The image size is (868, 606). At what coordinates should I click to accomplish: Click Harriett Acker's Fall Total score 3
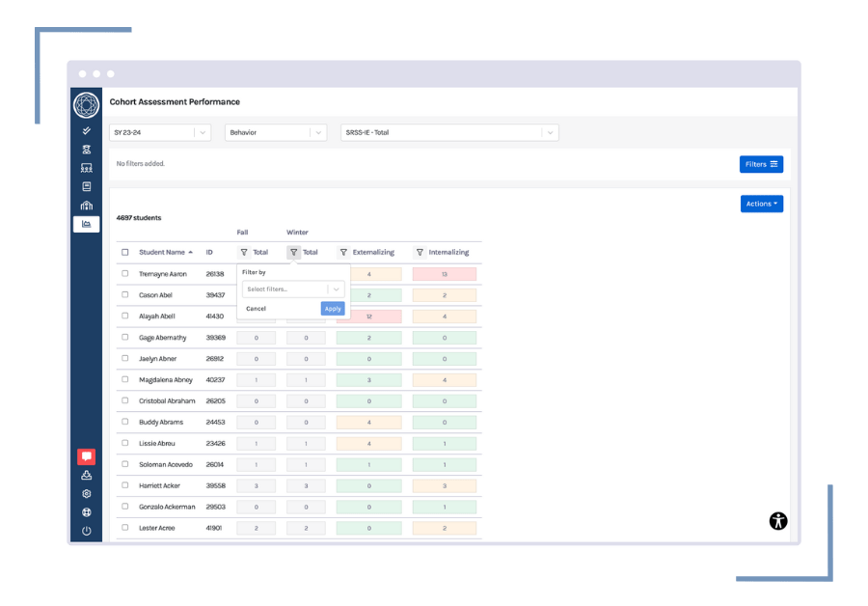click(x=257, y=485)
